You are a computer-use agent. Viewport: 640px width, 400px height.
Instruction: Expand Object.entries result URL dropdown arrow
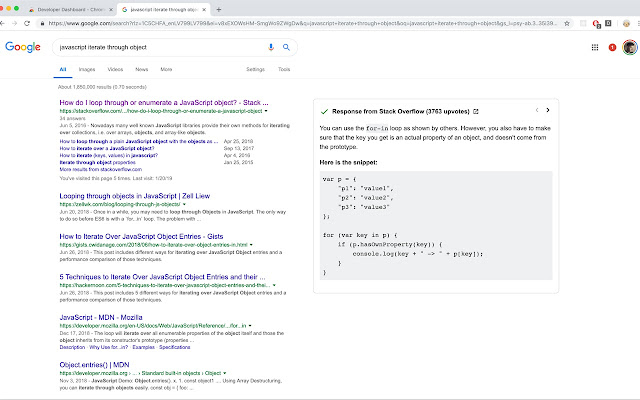click(224, 373)
